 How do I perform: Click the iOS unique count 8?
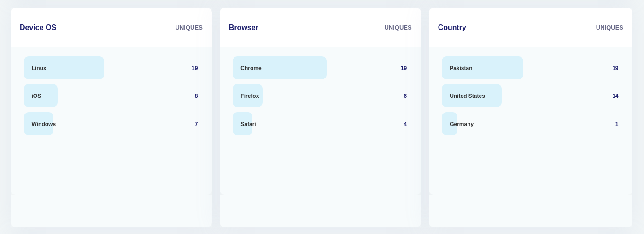196,96
